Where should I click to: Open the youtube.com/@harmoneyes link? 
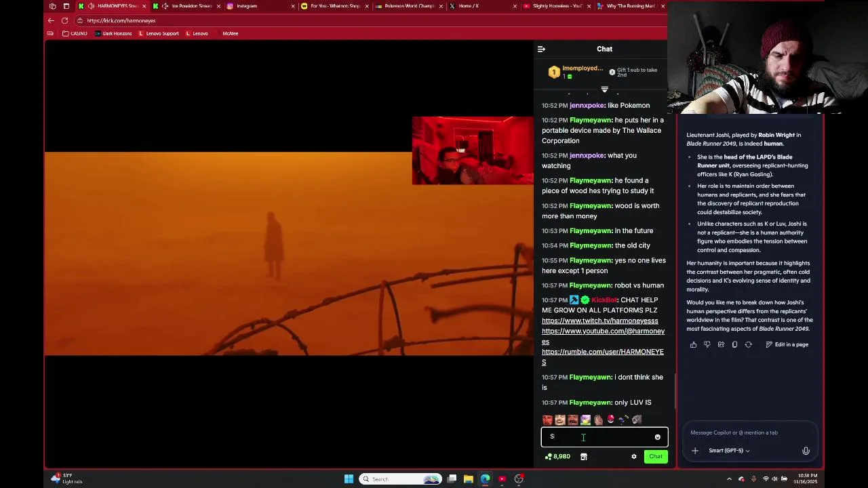pyautogui.click(x=603, y=336)
